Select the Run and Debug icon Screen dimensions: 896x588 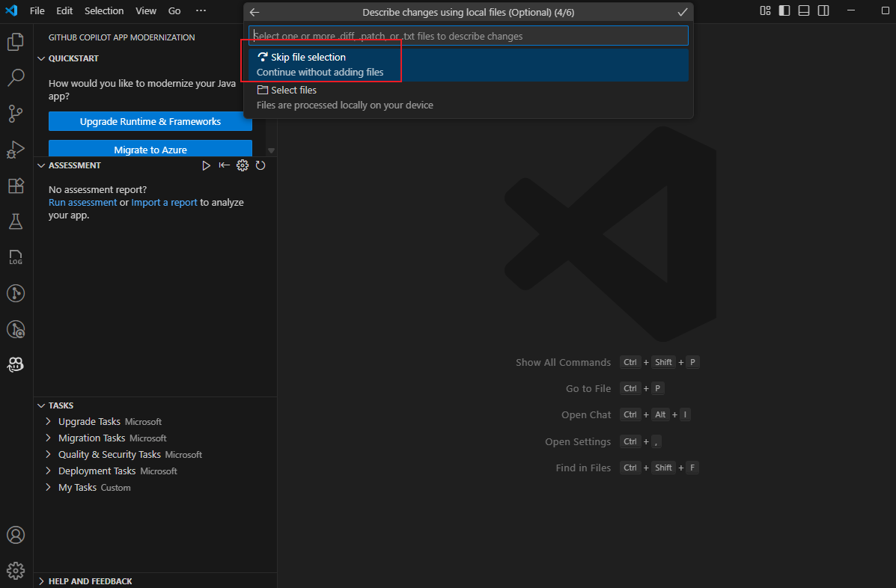coord(16,150)
